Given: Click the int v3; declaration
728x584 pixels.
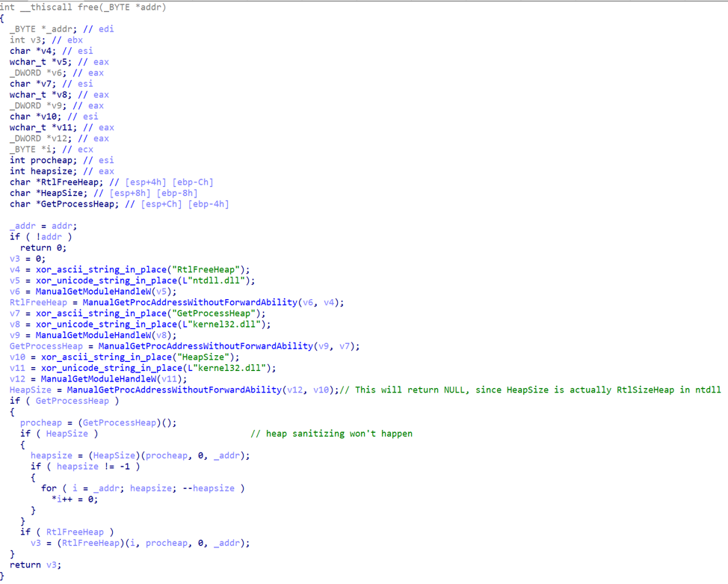Looking at the screenshot, I should click(x=28, y=40).
